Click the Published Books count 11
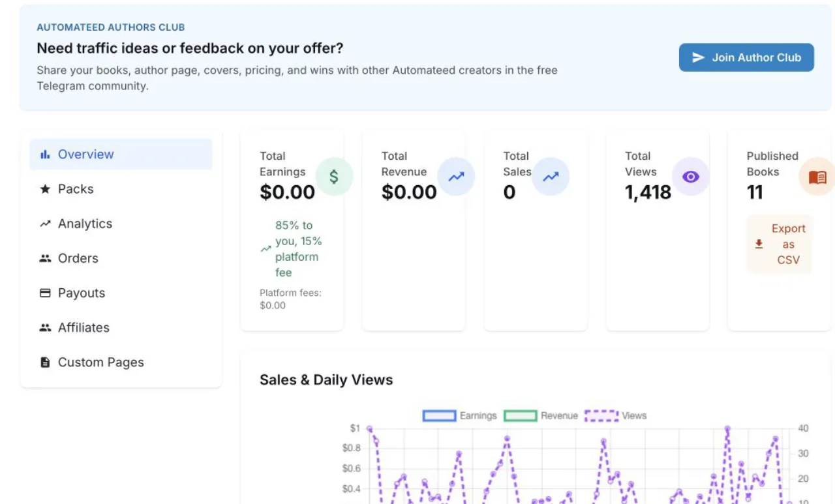Image resolution: width=835 pixels, height=504 pixels. [755, 192]
